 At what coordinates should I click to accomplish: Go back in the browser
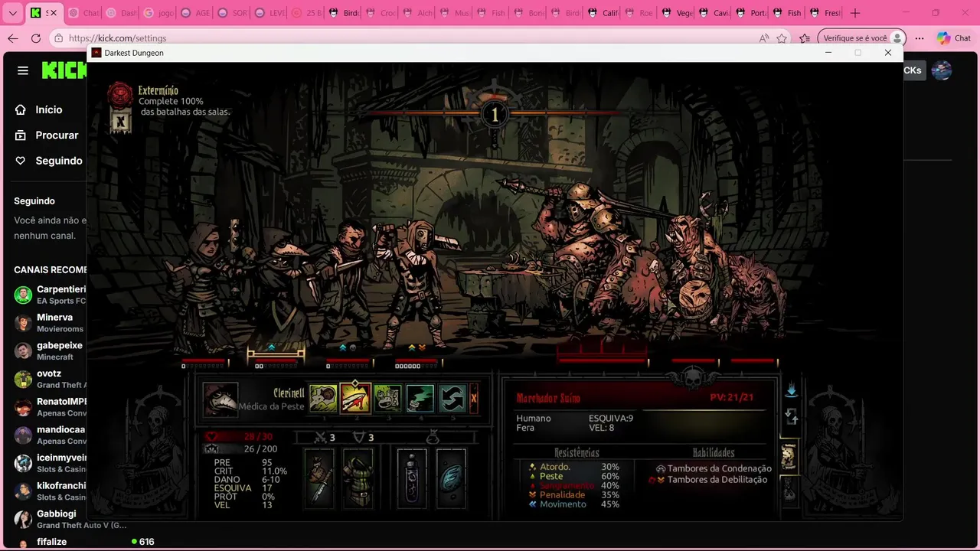coord(13,37)
